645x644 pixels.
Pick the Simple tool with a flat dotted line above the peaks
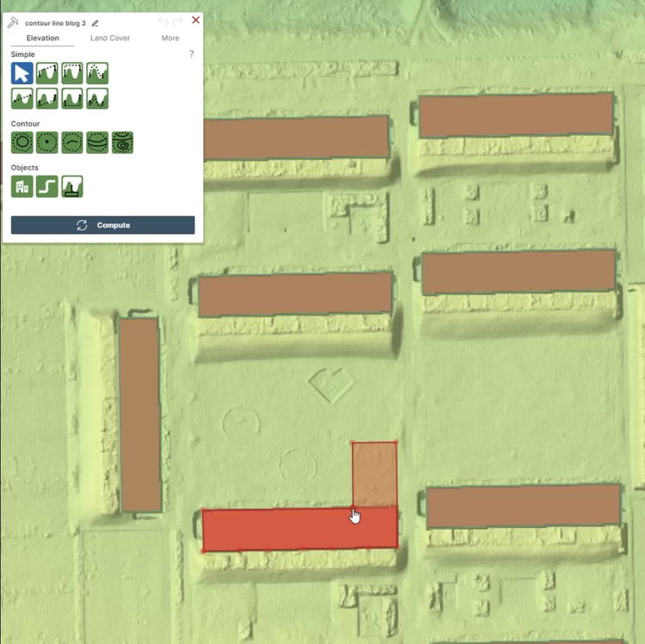click(72, 73)
